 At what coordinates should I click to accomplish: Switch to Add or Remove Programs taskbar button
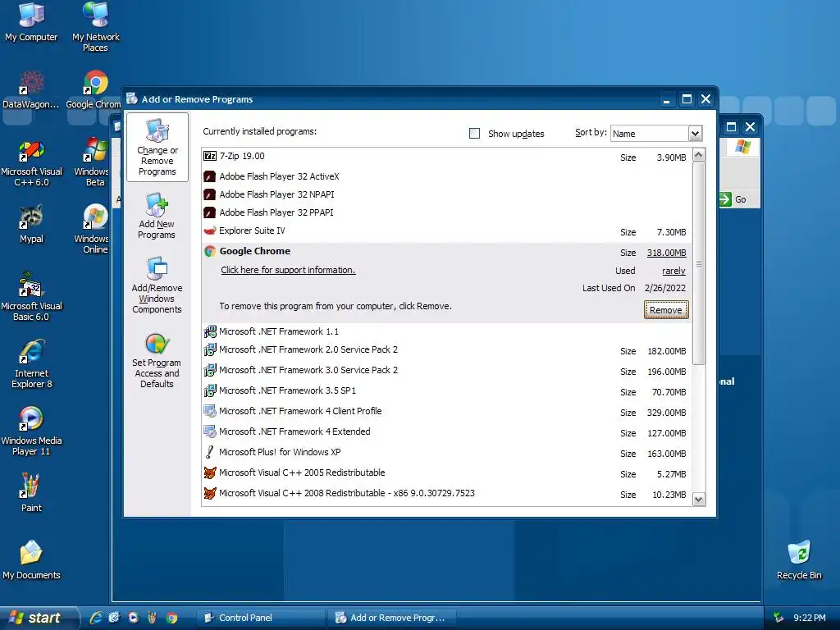click(x=391, y=618)
